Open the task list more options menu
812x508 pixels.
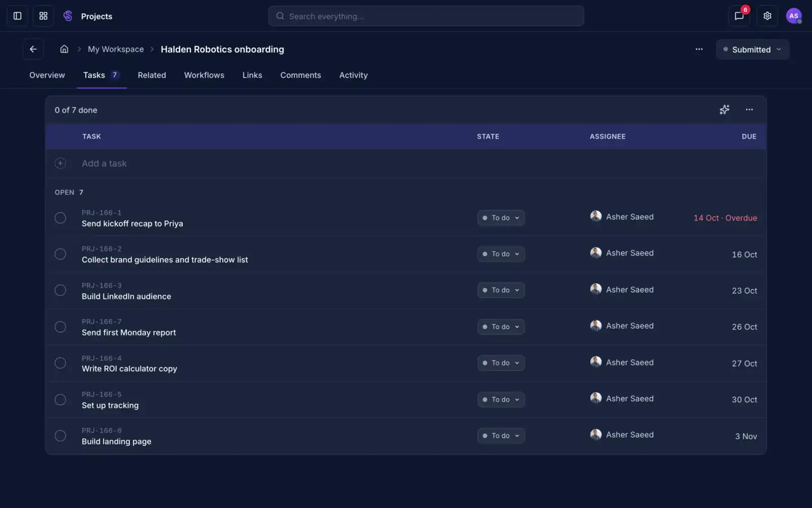[749, 110]
